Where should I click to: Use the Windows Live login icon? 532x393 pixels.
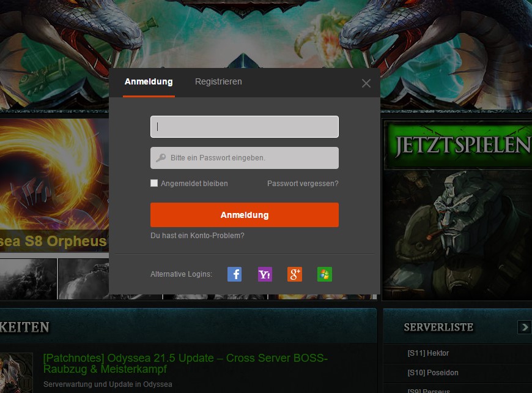[x=325, y=274]
